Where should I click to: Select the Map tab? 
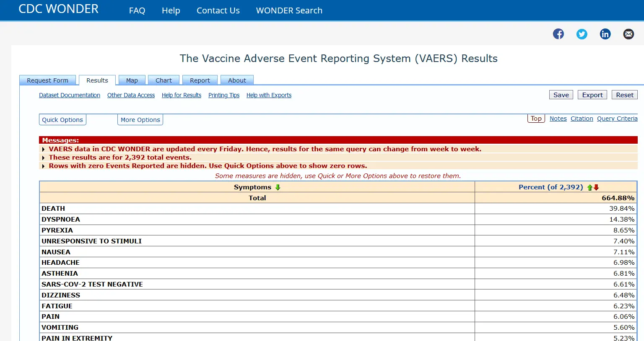coord(132,80)
